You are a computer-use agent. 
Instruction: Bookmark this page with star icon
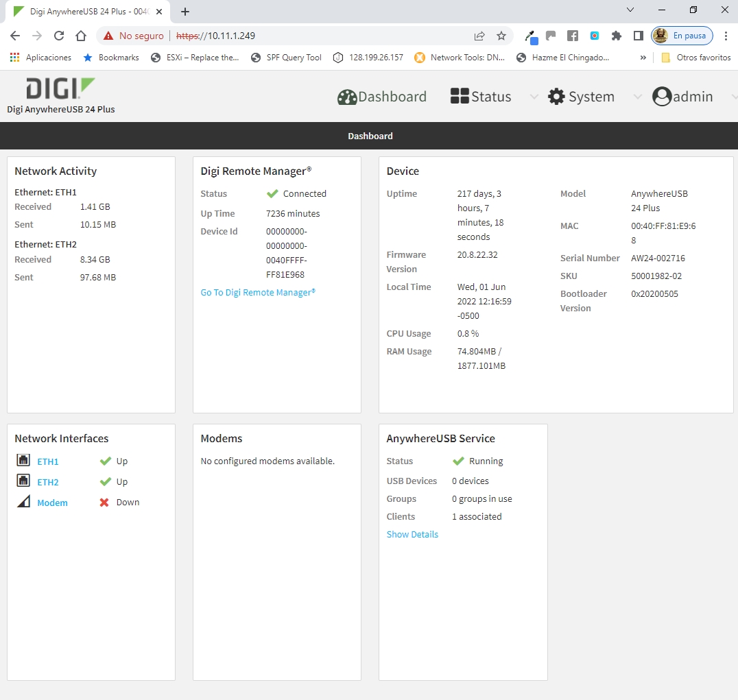coord(501,36)
